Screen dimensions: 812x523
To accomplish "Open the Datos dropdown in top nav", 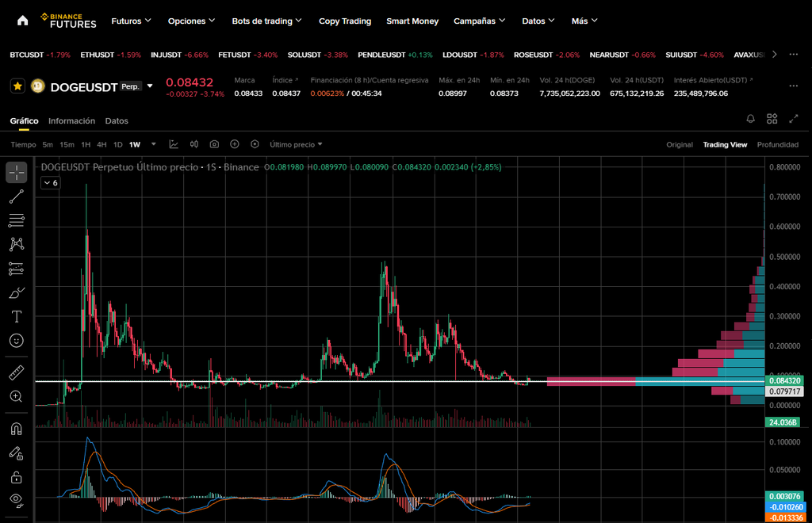I will [x=538, y=21].
